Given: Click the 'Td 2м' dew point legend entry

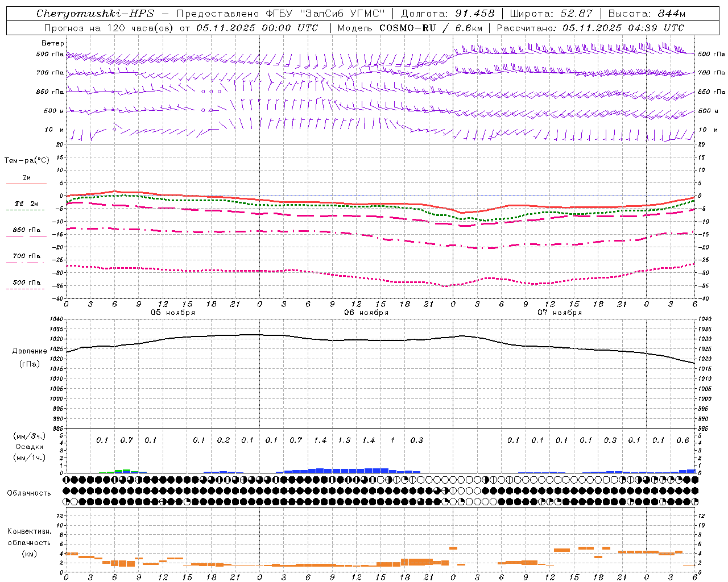Looking at the screenshot, I should (27, 203).
